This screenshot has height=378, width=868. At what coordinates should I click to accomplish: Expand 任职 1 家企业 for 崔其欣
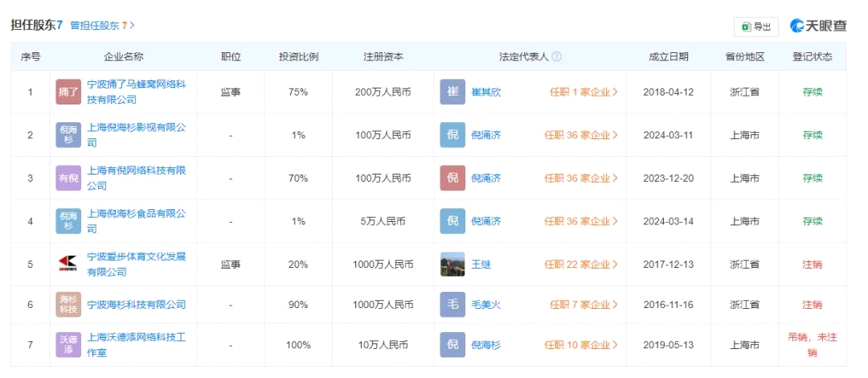click(584, 92)
